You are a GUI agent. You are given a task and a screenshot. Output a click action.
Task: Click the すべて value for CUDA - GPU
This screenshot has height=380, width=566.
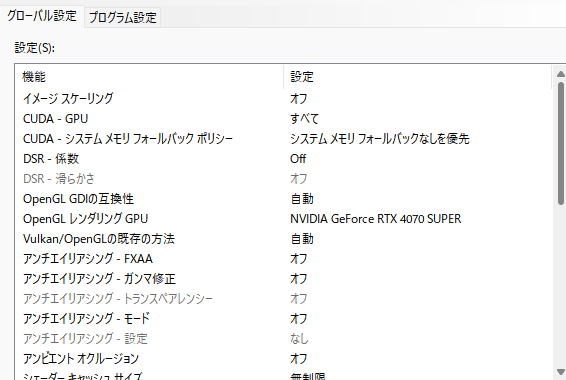(304, 119)
